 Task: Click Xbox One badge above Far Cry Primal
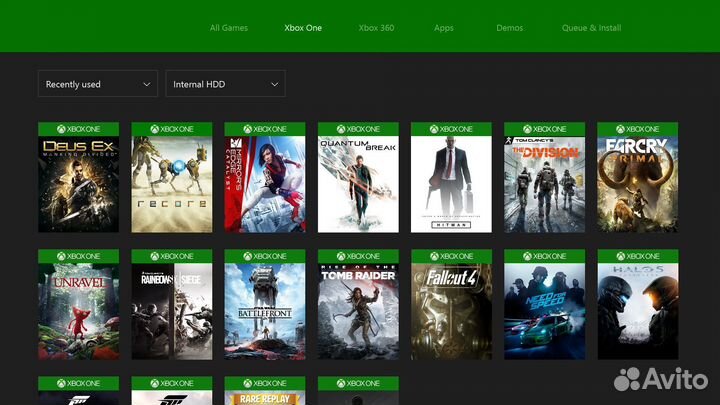click(638, 129)
